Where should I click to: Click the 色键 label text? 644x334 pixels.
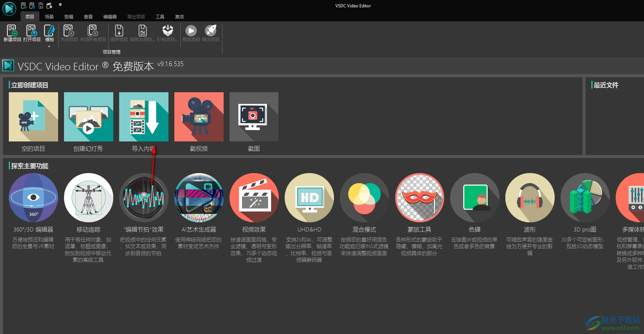click(x=474, y=229)
